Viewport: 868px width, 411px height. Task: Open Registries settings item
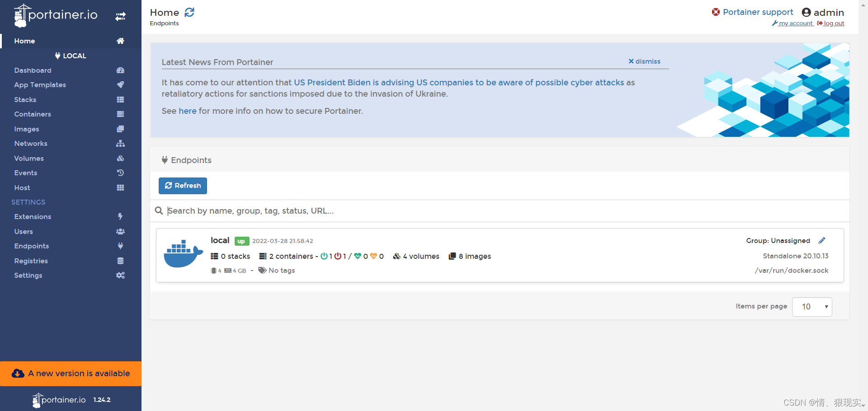[x=31, y=261]
